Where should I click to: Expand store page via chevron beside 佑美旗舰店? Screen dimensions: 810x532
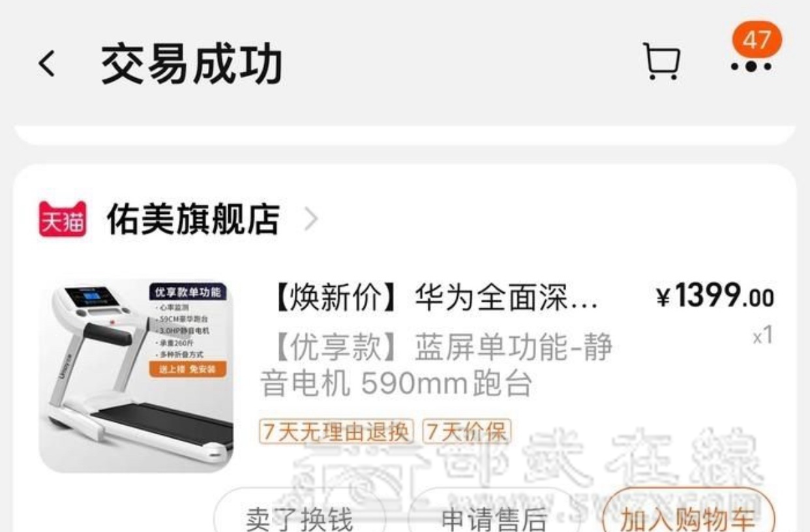click(311, 220)
